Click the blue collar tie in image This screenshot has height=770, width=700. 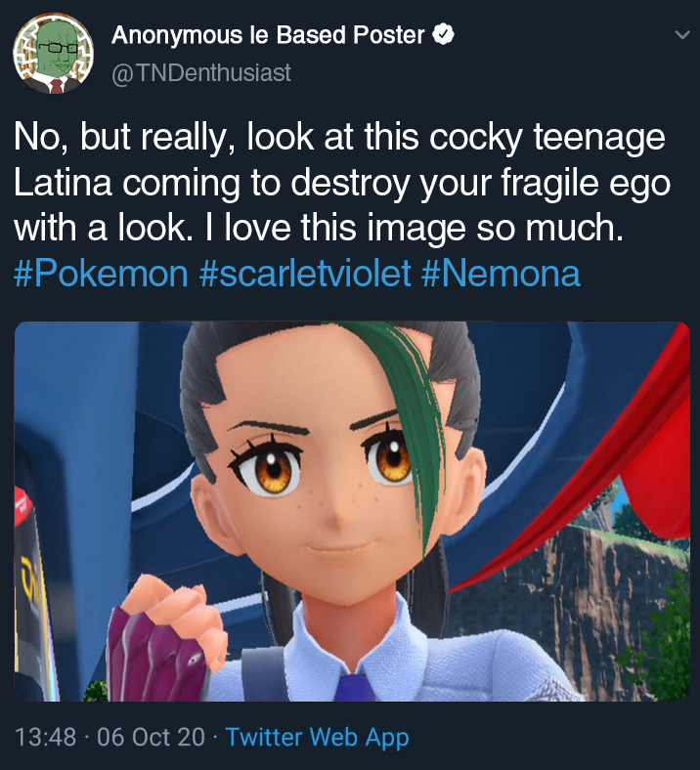357,688
